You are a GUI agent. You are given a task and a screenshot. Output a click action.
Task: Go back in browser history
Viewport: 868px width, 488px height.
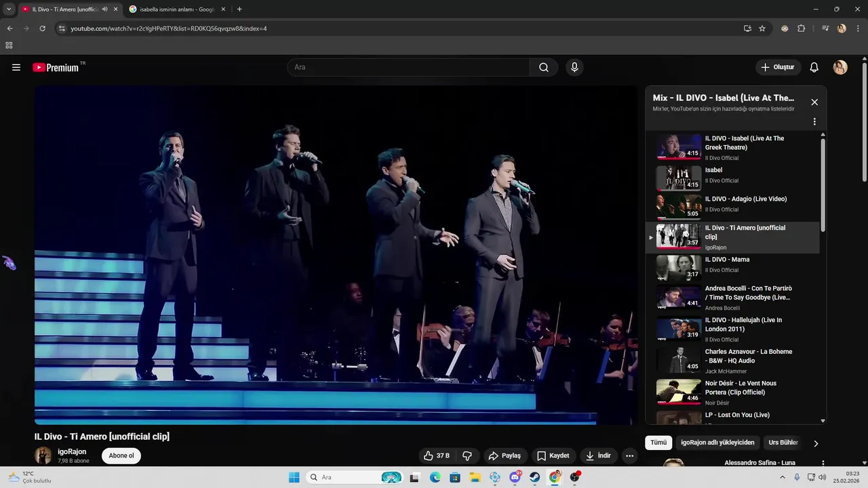point(9,28)
